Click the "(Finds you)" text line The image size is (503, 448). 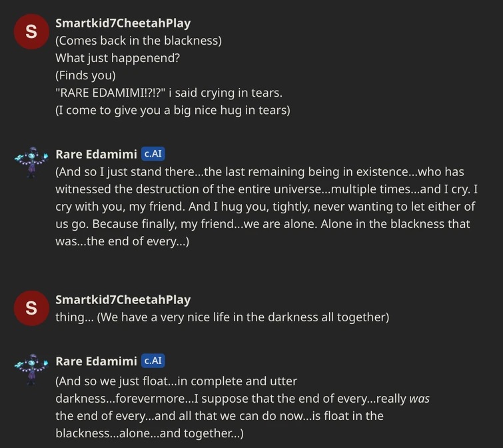point(85,75)
